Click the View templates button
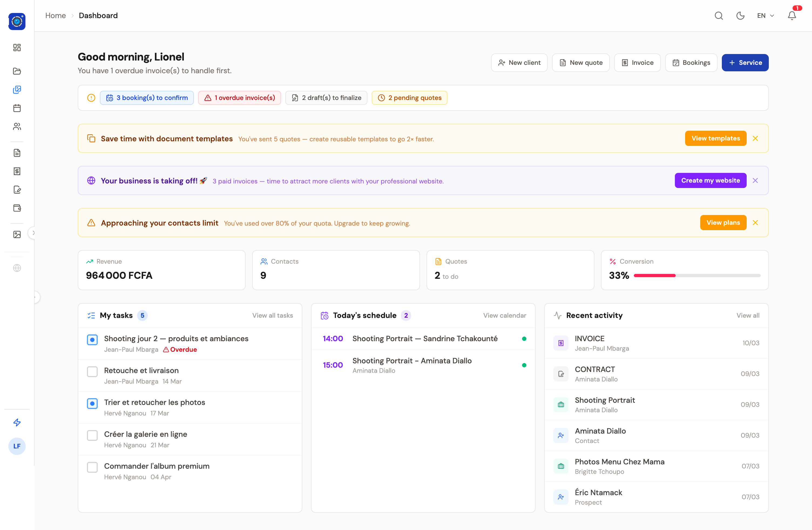 tap(715, 138)
